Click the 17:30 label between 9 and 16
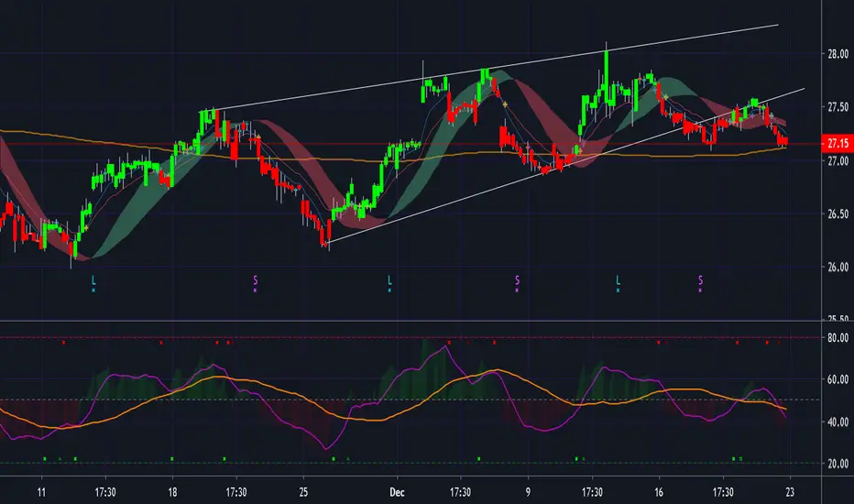 pos(592,493)
